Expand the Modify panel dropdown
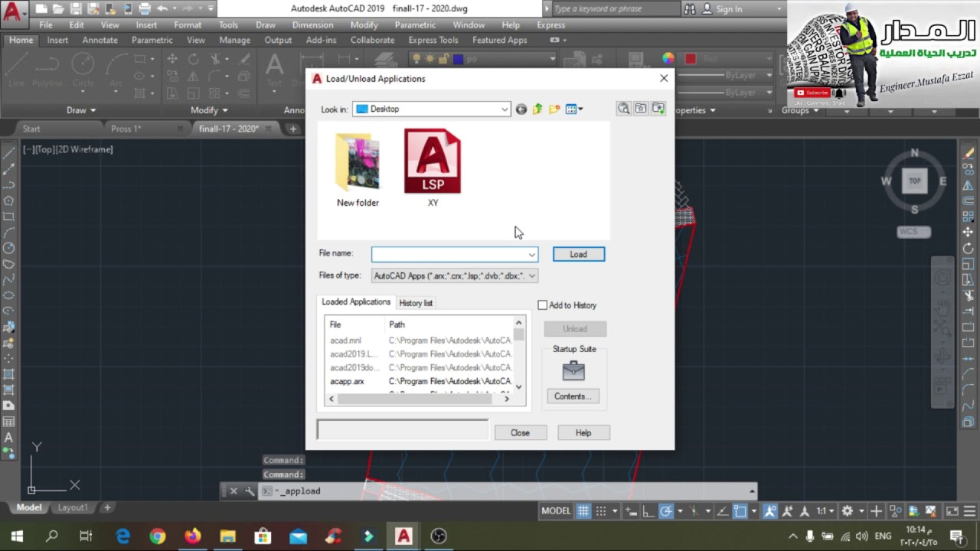Screen dimensions: 980x551 209,110
